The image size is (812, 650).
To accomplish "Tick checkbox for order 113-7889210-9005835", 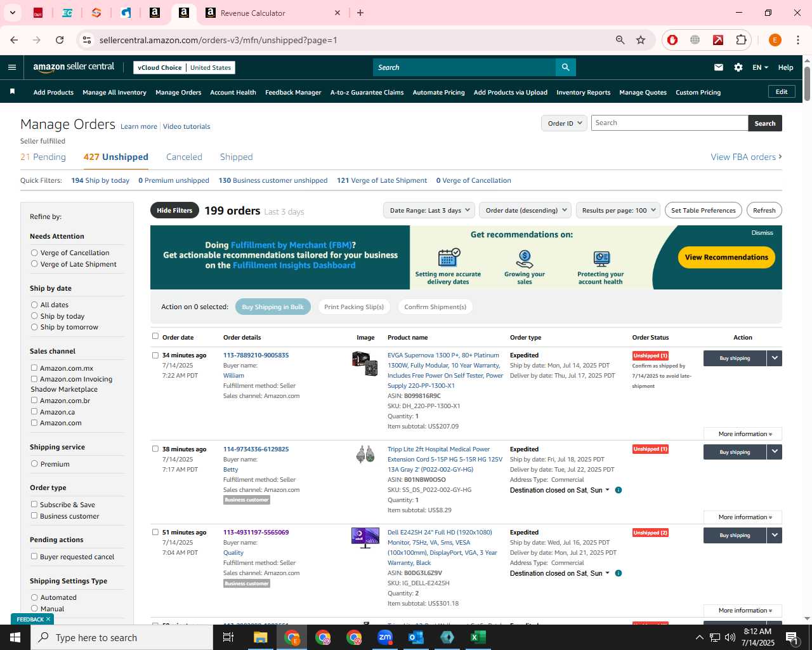I will (155, 355).
